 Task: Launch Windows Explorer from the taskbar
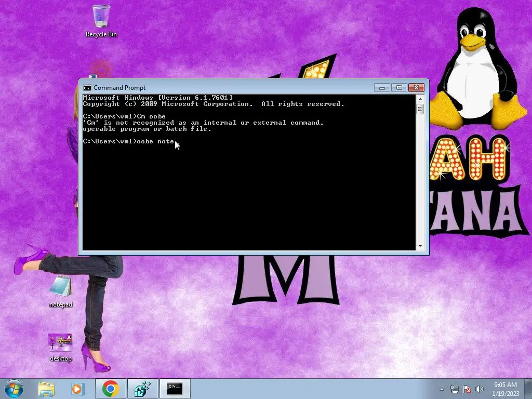coord(46,389)
